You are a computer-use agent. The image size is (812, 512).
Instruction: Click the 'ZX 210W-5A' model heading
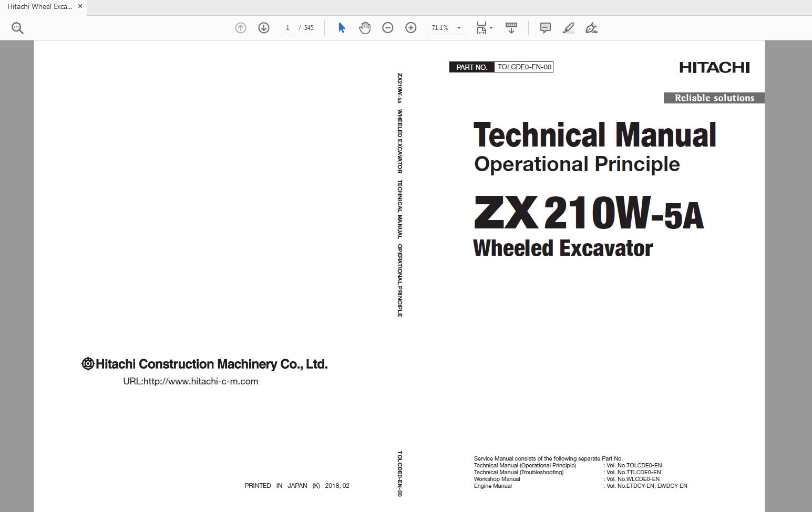[589, 213]
